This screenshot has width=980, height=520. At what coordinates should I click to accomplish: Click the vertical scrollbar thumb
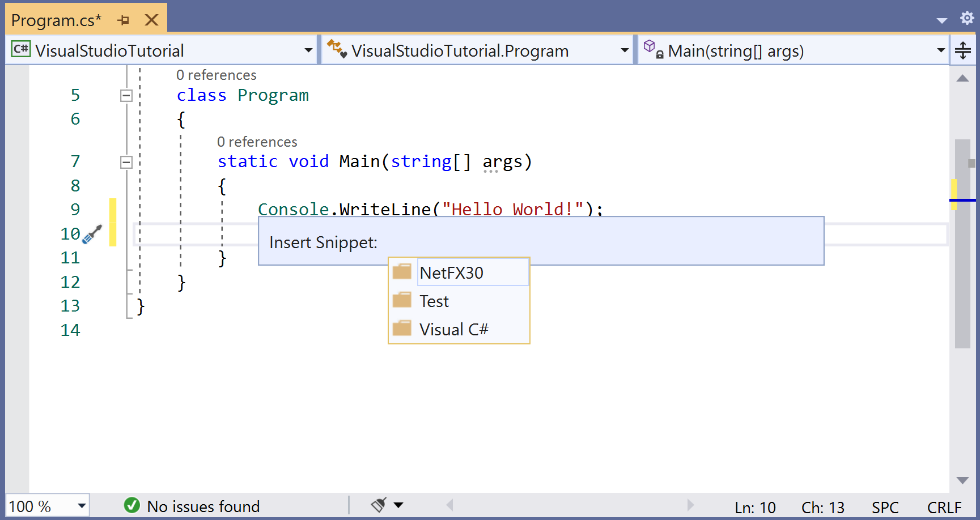point(962,244)
